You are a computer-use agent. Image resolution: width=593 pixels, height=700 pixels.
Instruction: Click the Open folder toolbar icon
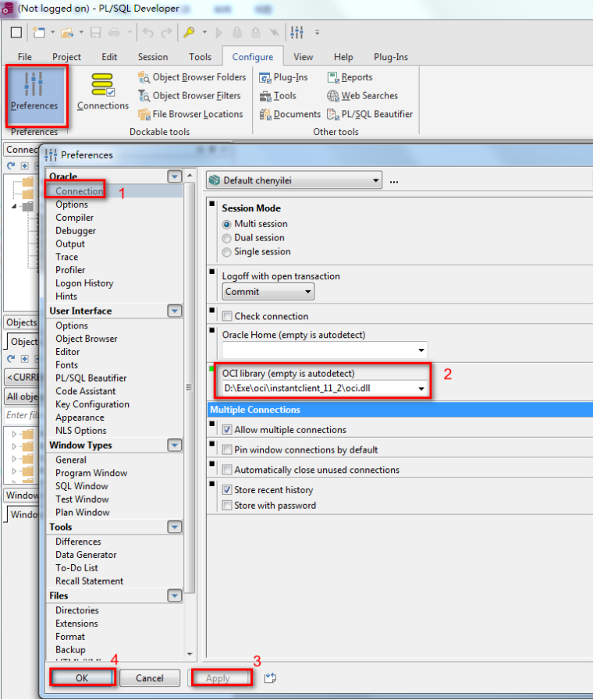[67, 33]
